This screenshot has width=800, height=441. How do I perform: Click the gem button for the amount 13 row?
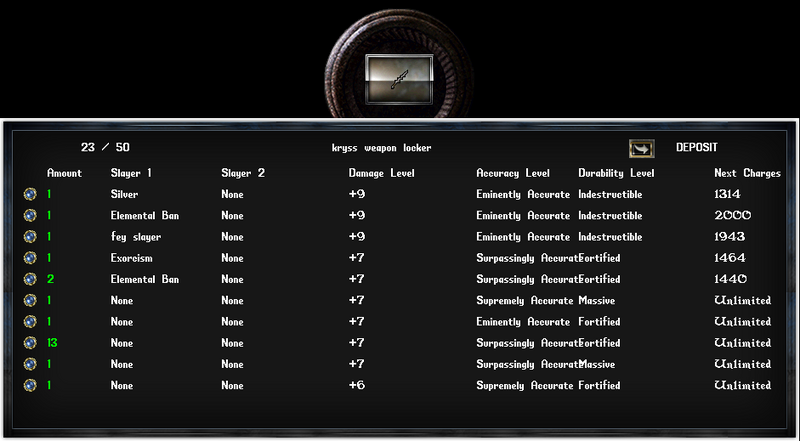pyautogui.click(x=30, y=343)
